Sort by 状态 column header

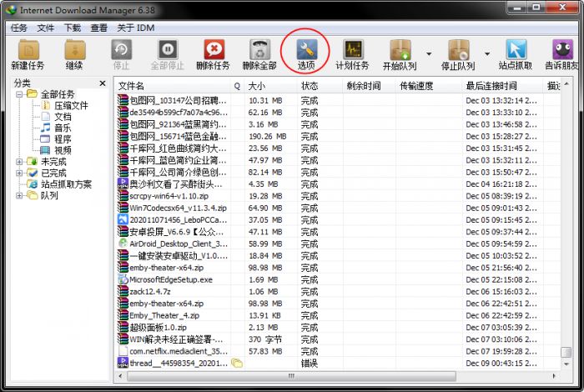tap(320, 86)
